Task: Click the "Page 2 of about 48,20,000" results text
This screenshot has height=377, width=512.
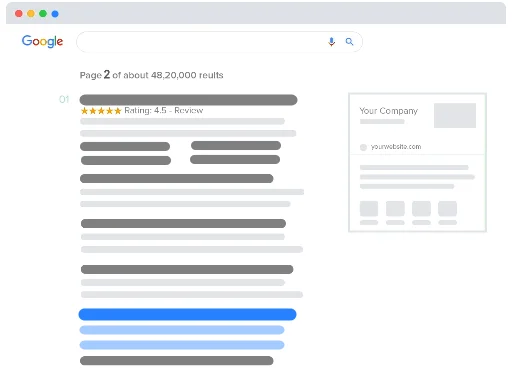Action: click(151, 75)
